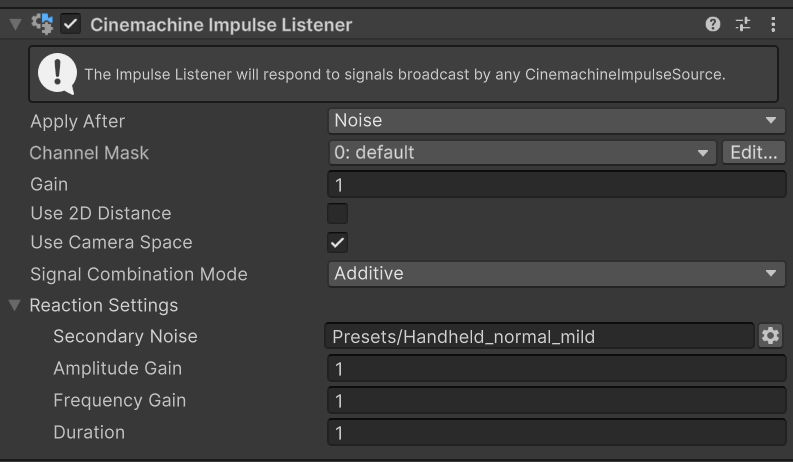Open the component three-dot context menu
Screen dimensions: 793x462
point(773,24)
